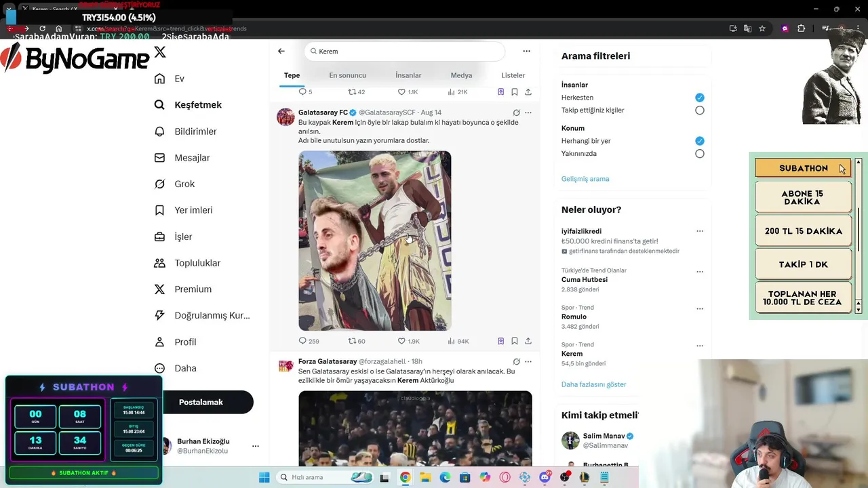Open more menu on Galatasaray FC tweet

coord(528,113)
